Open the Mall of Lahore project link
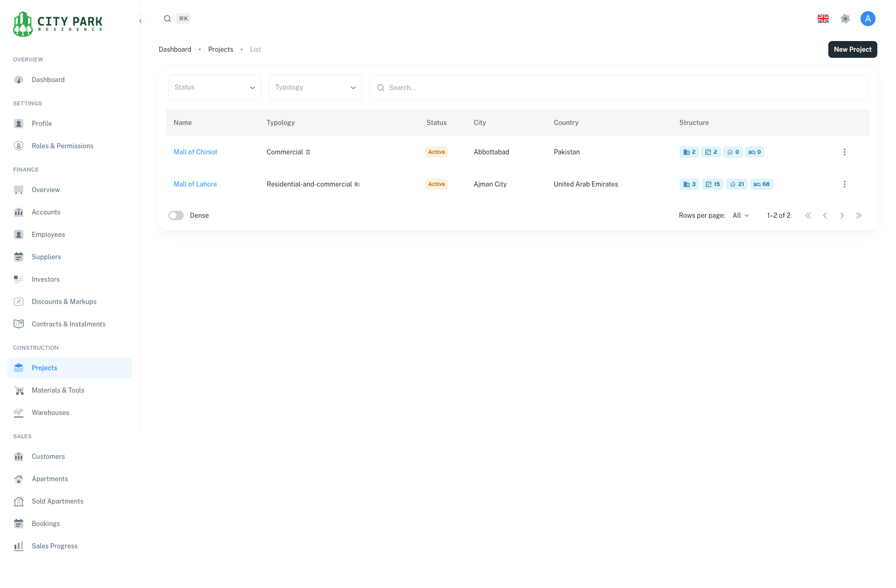896x588 pixels. coord(195,184)
